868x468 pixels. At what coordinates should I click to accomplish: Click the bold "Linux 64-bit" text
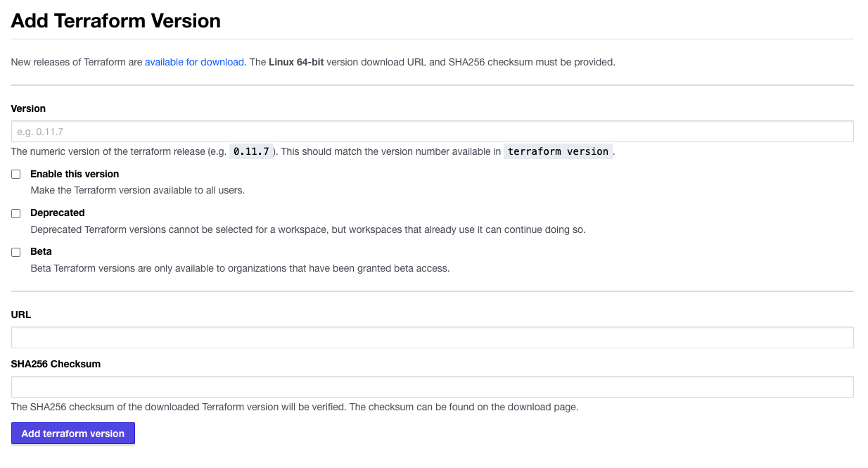pos(296,62)
